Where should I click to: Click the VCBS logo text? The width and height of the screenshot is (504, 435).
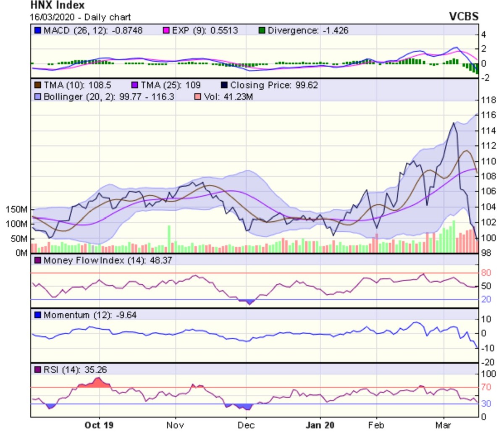(463, 16)
